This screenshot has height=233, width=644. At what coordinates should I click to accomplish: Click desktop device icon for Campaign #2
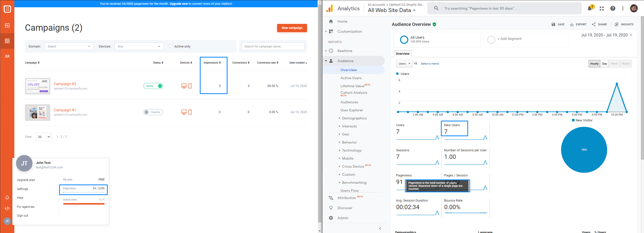pos(184,86)
